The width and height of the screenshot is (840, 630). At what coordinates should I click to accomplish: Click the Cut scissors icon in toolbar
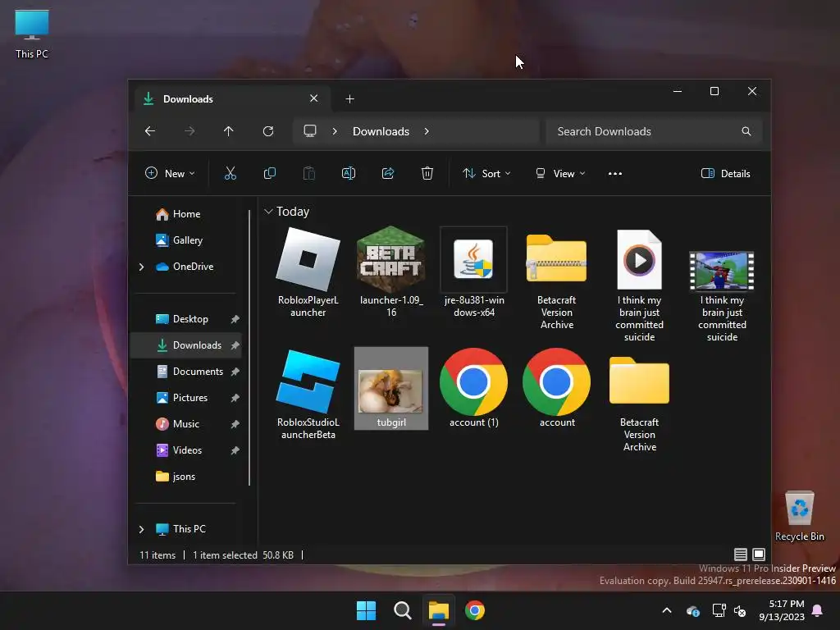(x=231, y=174)
